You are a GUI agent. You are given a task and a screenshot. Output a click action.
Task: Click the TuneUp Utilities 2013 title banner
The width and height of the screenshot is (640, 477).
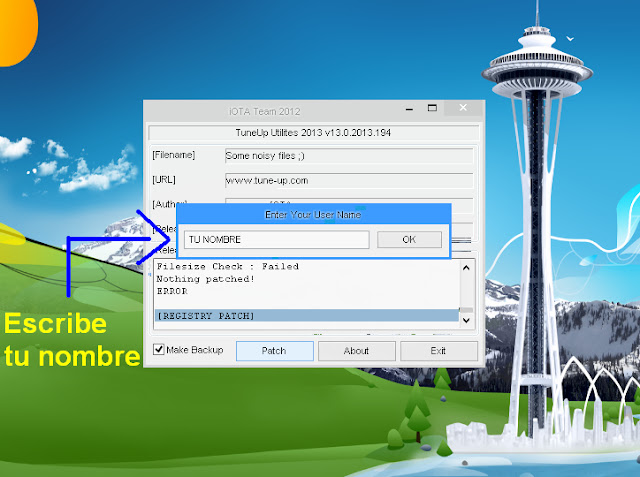[313, 133]
